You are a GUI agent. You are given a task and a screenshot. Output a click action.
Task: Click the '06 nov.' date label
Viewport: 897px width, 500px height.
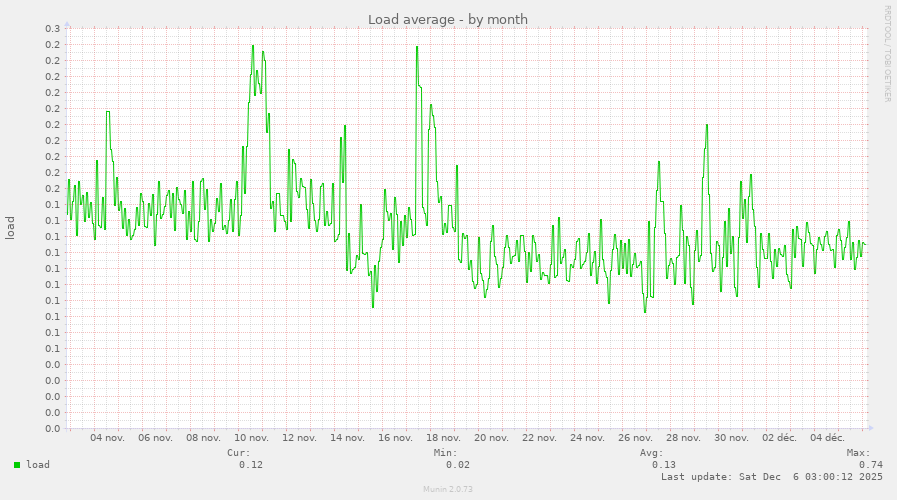point(155,438)
